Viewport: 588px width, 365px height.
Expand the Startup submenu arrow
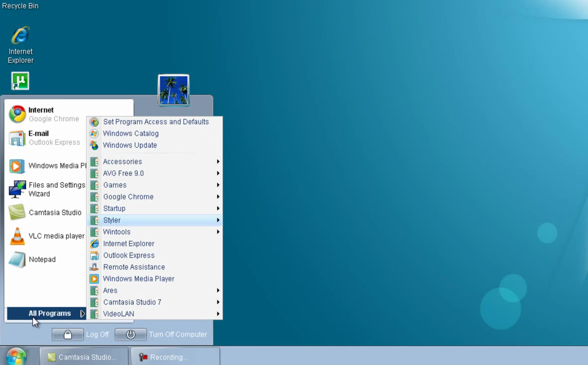point(218,209)
